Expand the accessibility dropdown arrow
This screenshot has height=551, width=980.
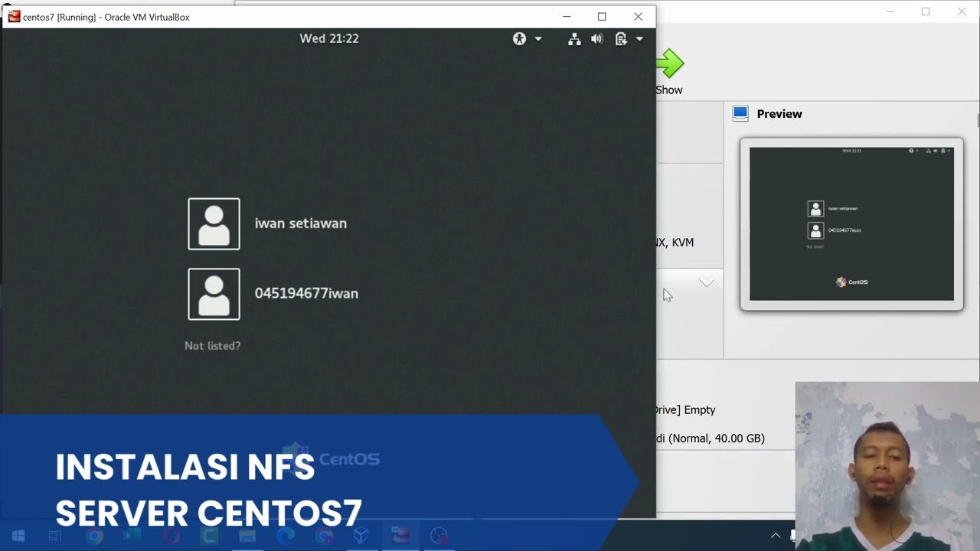[538, 39]
